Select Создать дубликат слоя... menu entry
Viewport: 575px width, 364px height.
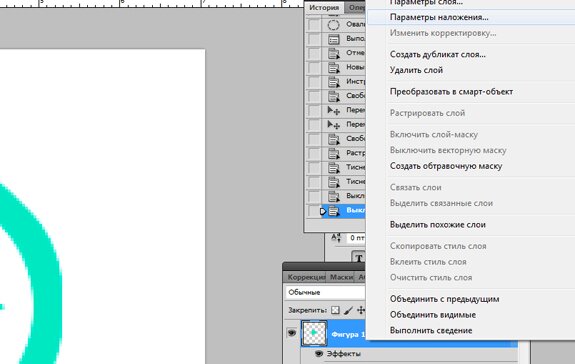click(437, 55)
